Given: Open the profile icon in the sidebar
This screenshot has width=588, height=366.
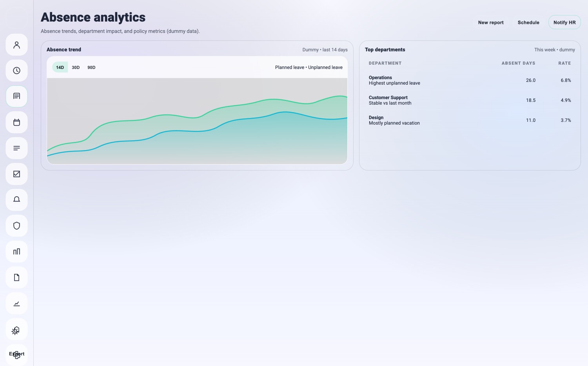Looking at the screenshot, I should (16, 45).
